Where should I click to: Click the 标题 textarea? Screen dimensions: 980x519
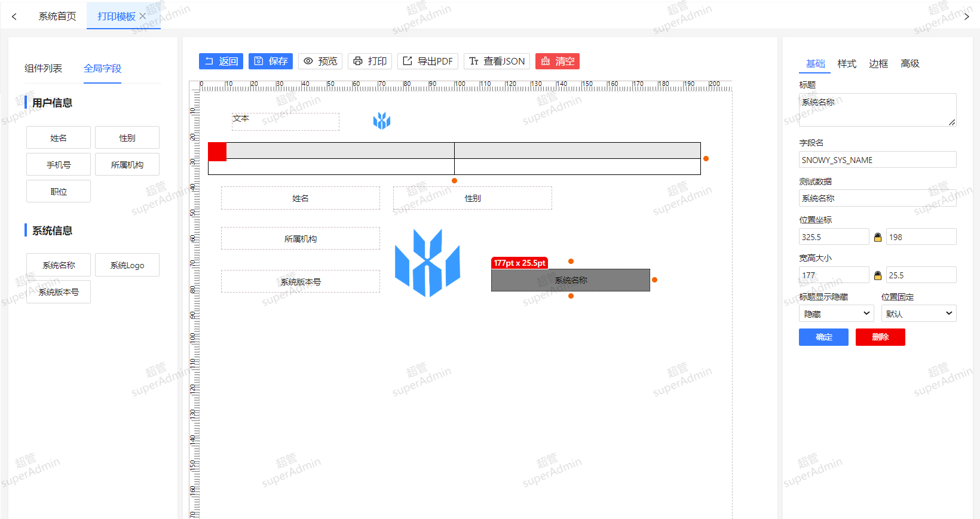click(877, 110)
